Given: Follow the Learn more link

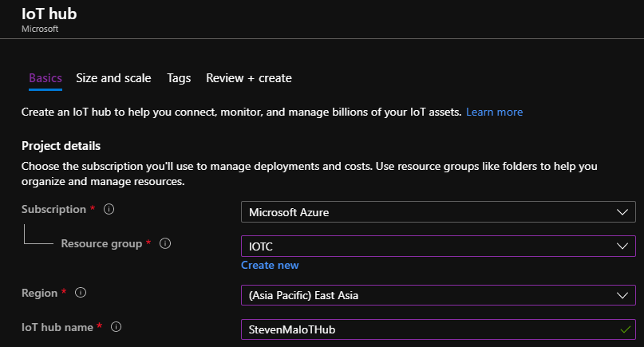Looking at the screenshot, I should (495, 112).
